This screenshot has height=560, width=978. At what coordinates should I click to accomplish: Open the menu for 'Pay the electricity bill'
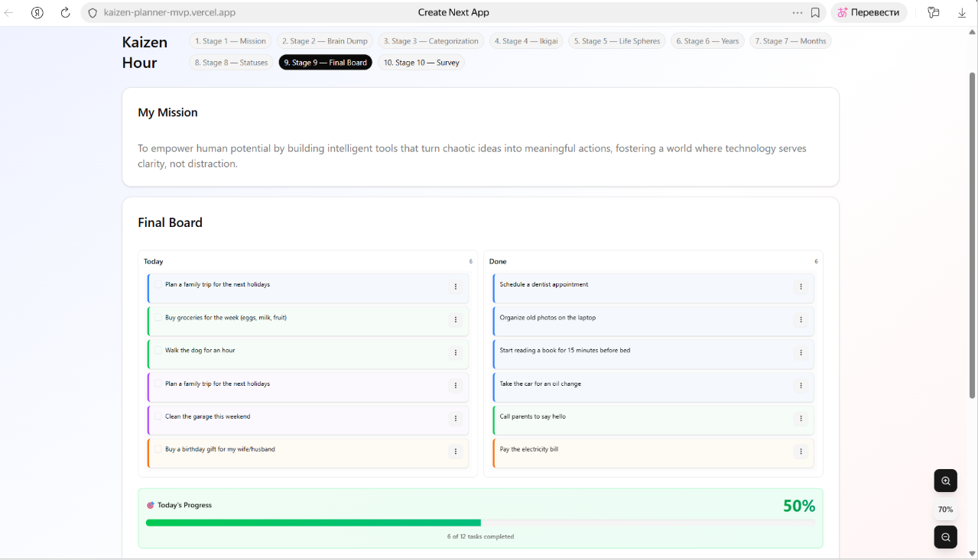pyautogui.click(x=801, y=452)
